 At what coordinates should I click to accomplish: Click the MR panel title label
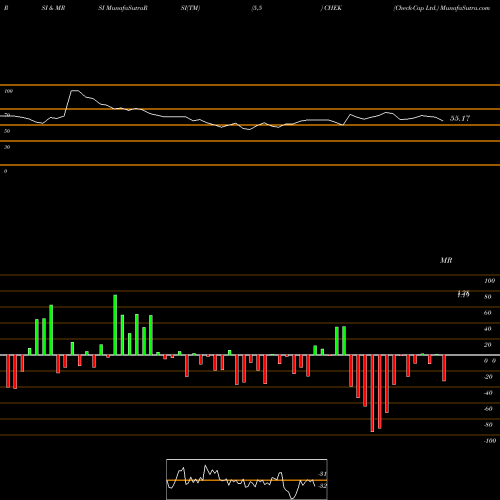[x=446, y=260]
